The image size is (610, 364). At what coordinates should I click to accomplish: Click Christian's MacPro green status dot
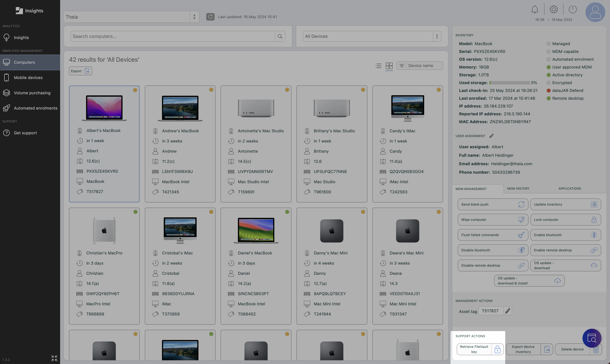click(135, 212)
